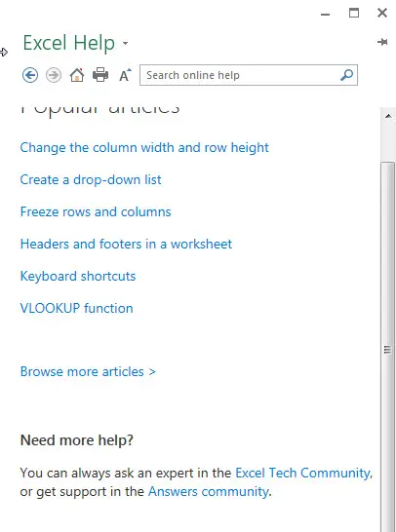Open the Excel Help title dropdown arrow
The height and width of the screenshot is (532, 396).
(125, 44)
